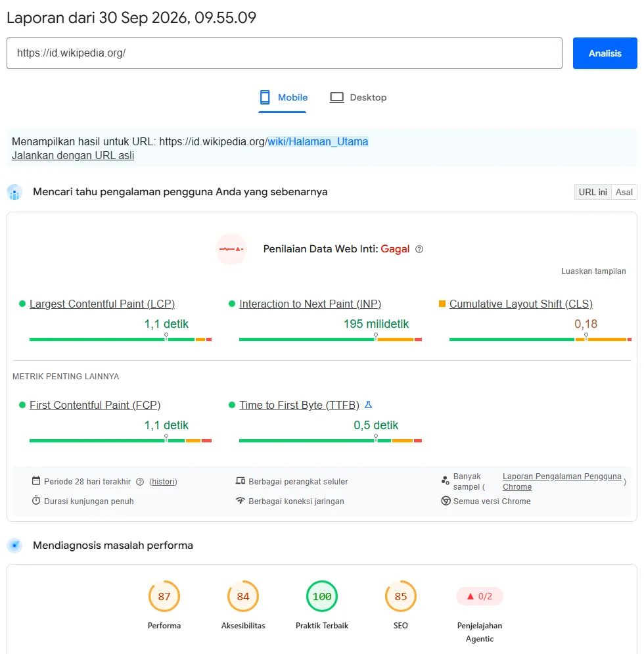Click the Performa score gauge 87

pyautogui.click(x=164, y=596)
